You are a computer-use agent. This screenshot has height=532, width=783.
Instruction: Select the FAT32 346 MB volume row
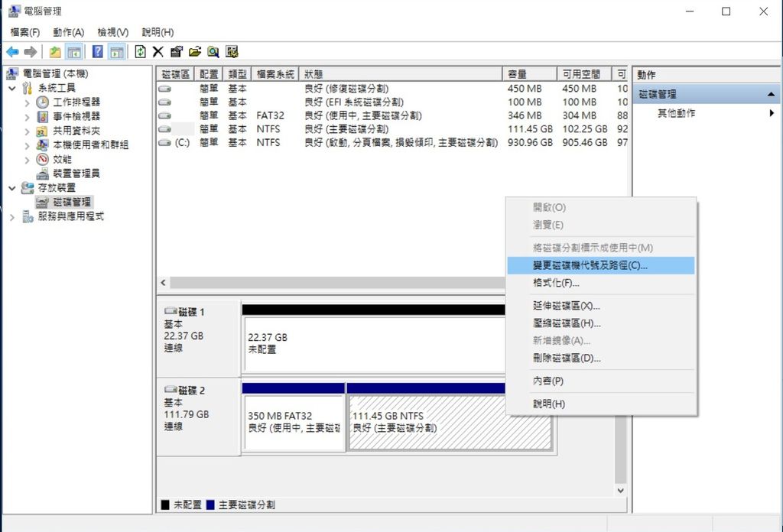coord(392,115)
